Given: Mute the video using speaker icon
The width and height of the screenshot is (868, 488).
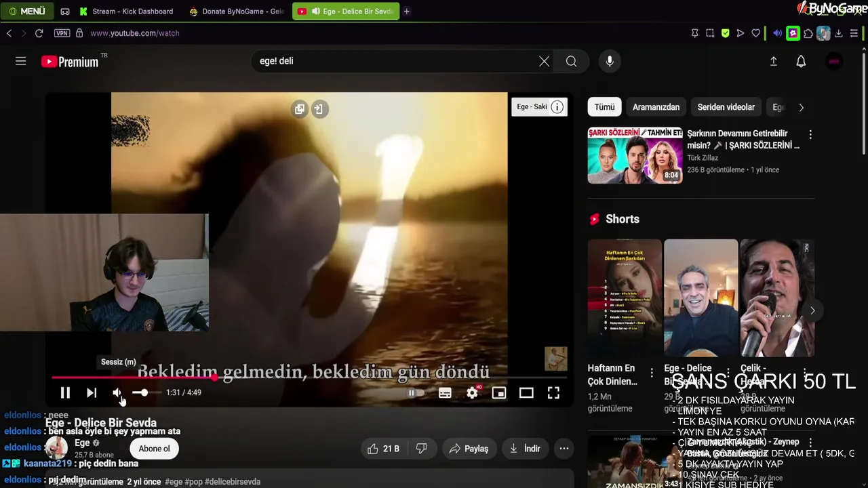Looking at the screenshot, I should 117,392.
